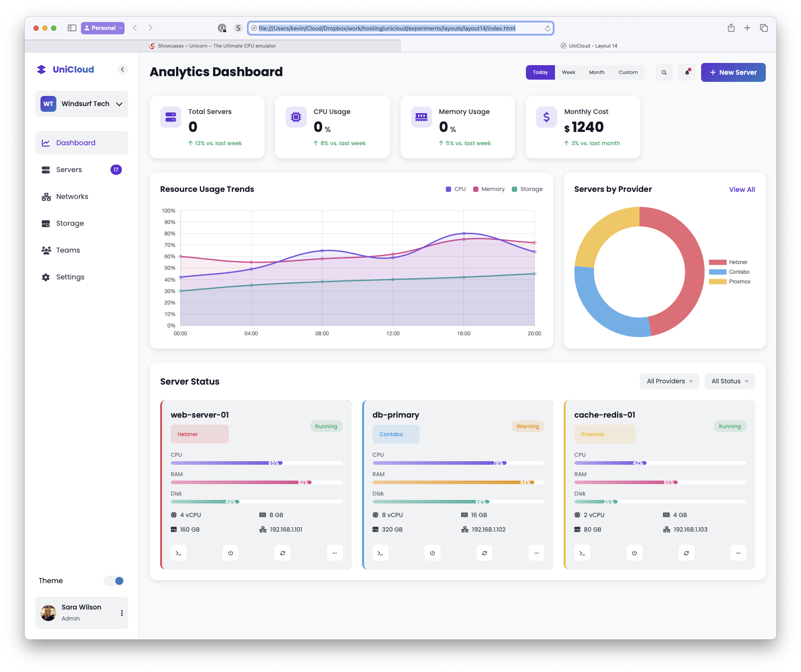Switch to the Week time range

point(568,73)
